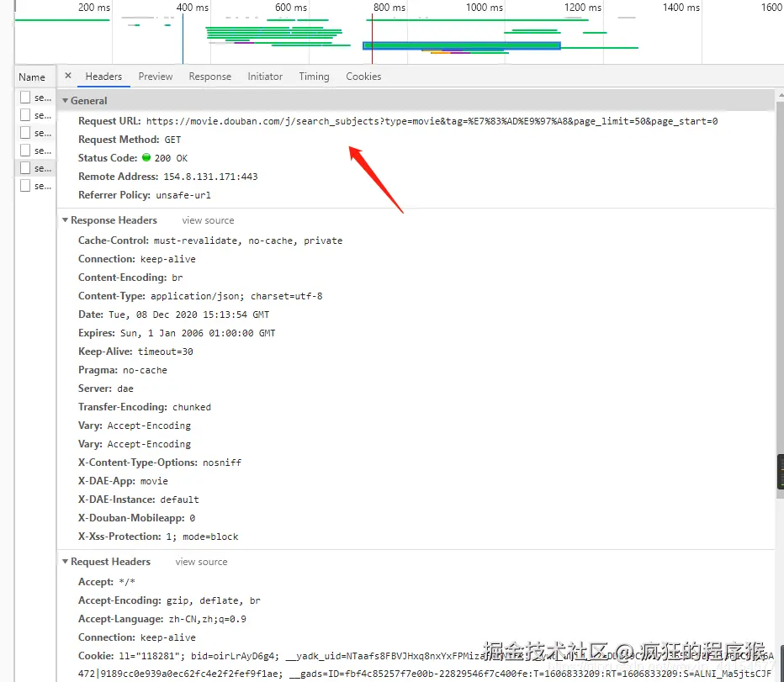Click the X-DAE-Instance default value

click(179, 500)
